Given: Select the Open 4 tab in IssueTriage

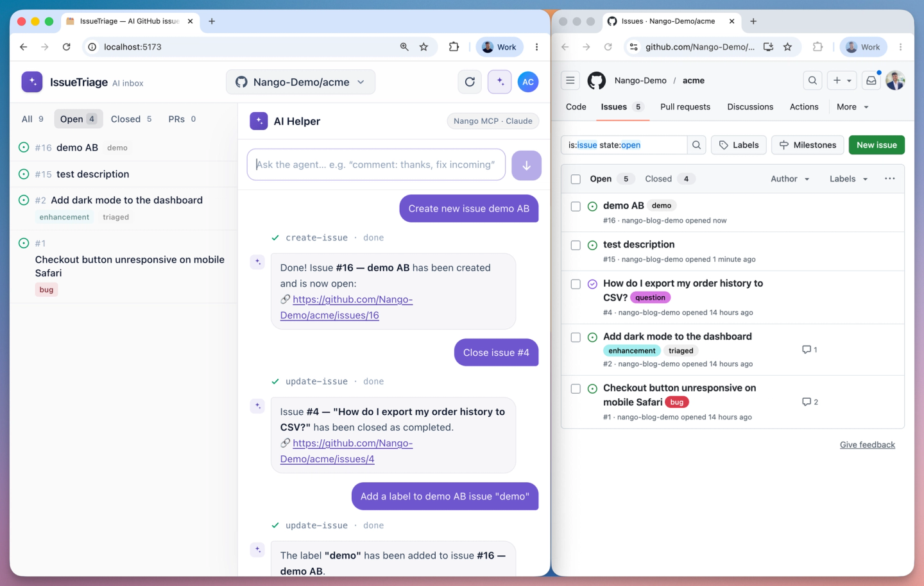Looking at the screenshot, I should pyautogui.click(x=78, y=119).
